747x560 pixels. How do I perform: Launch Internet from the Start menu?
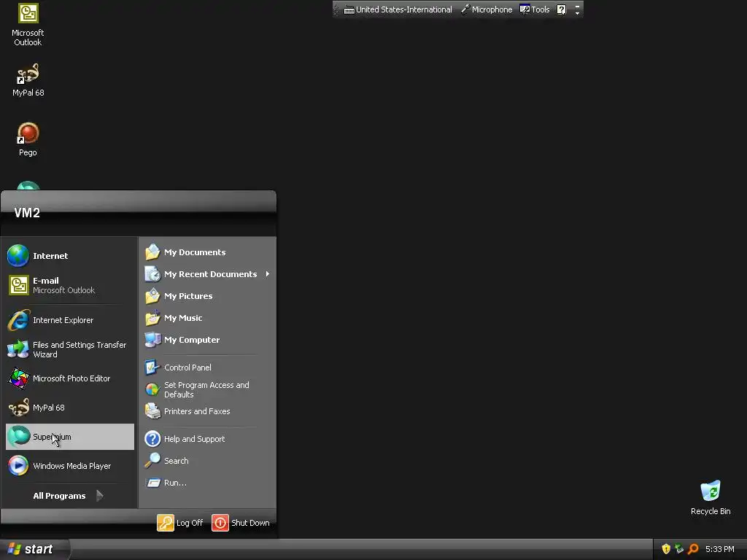tap(70, 256)
